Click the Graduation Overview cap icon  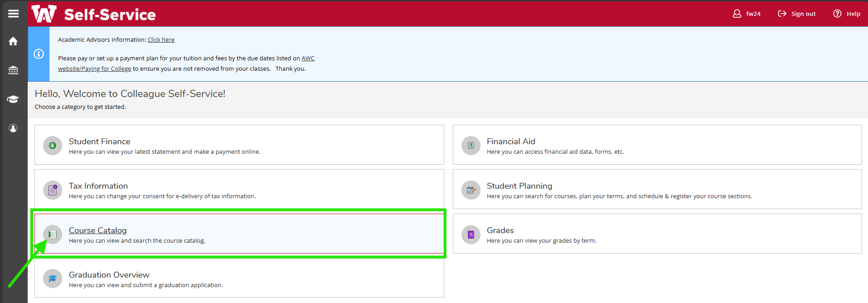point(53,279)
